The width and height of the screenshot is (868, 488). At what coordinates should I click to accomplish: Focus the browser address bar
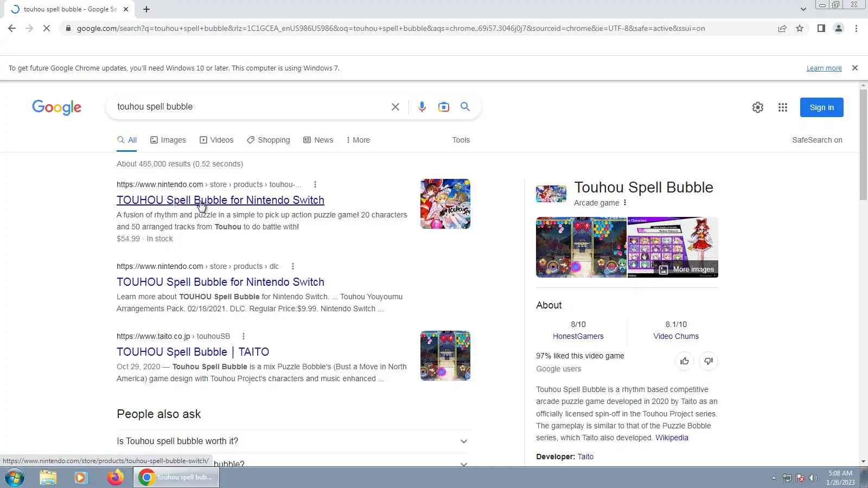(391, 28)
